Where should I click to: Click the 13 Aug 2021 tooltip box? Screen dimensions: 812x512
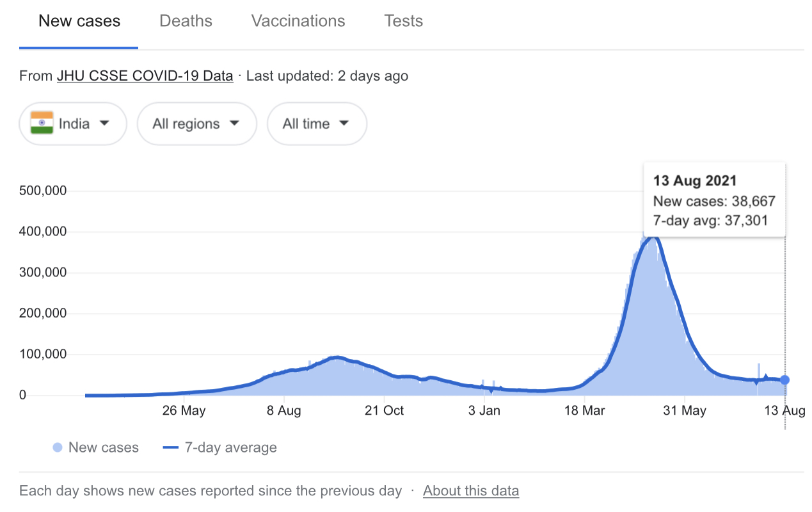coord(714,201)
